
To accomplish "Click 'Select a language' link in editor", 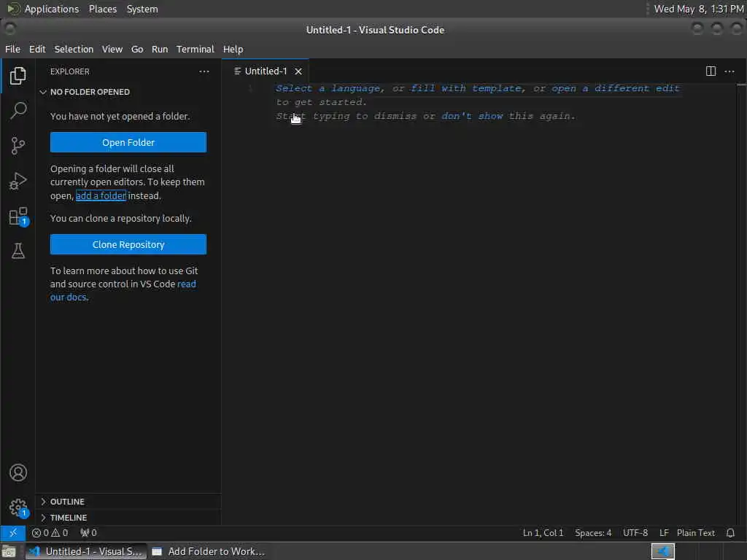I will 328,88.
